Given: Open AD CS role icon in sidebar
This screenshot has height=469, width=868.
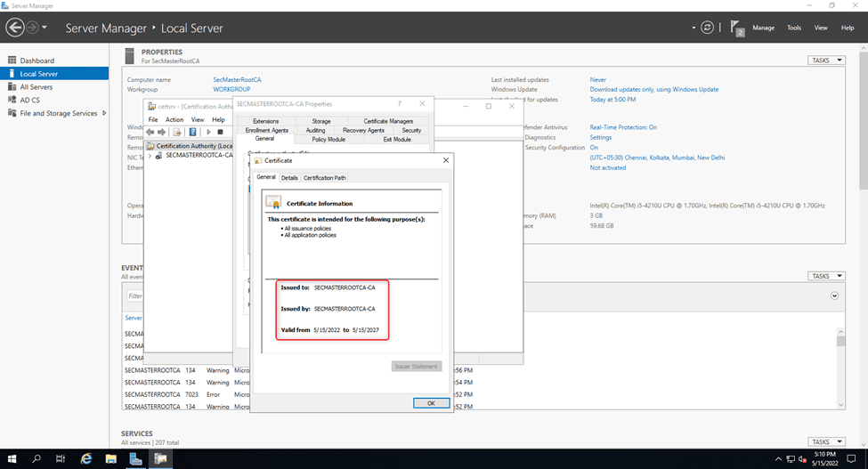Looking at the screenshot, I should point(12,100).
